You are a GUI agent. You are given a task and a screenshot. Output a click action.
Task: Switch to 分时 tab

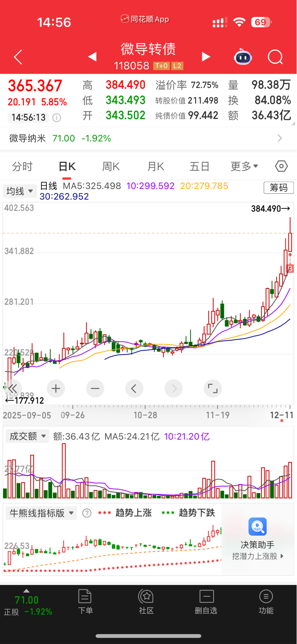click(22, 167)
